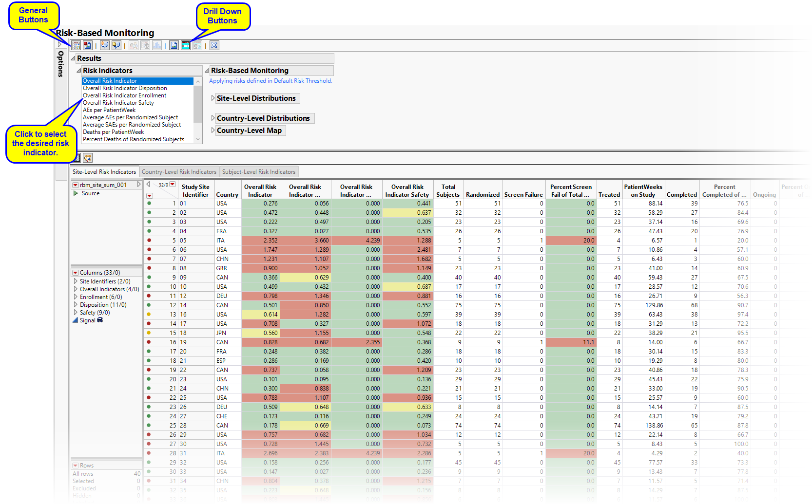Open the rbm_site_sum_001 red triangle menu
Image resolution: width=812 pixels, height=504 pixels.
76,185
